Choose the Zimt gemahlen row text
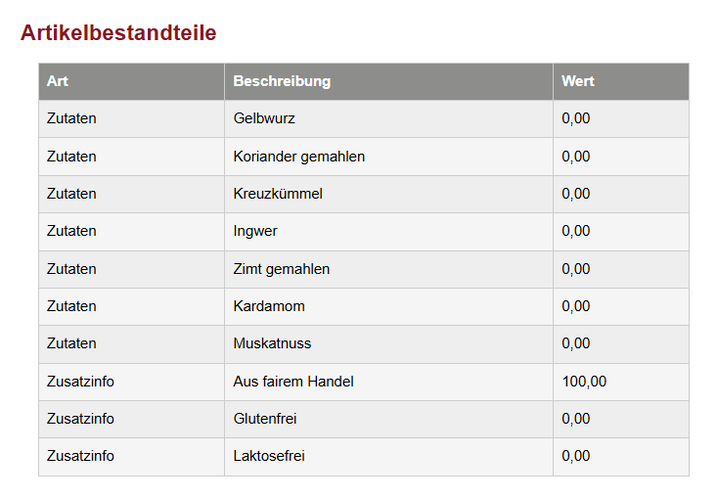 click(x=281, y=269)
